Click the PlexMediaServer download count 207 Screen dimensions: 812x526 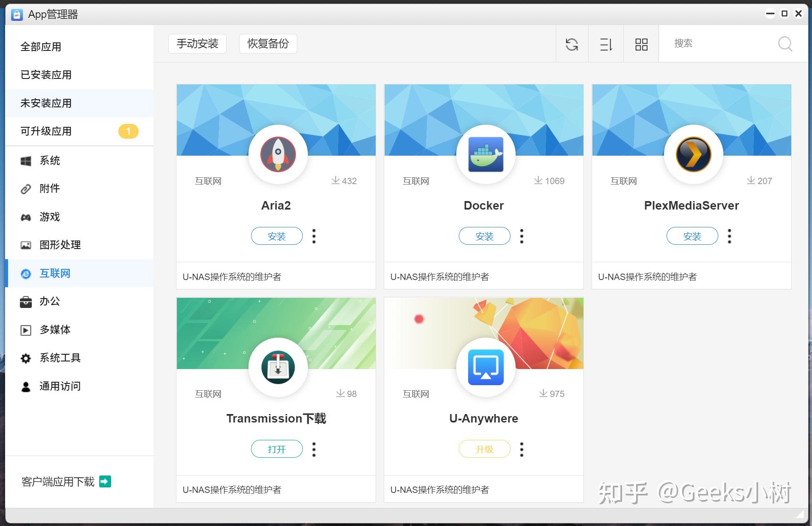click(759, 181)
